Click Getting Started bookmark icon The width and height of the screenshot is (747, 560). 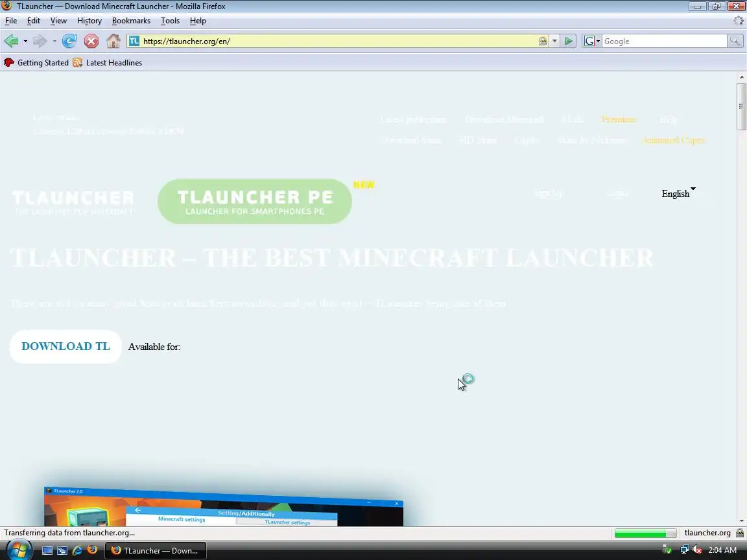(x=9, y=62)
